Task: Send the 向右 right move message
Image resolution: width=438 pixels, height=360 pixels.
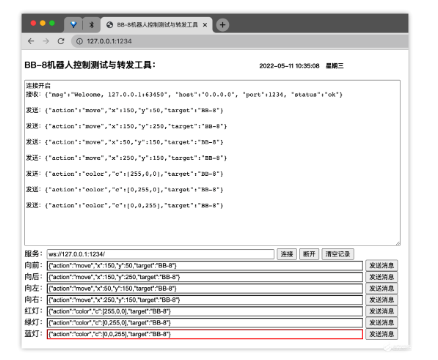Action: point(381,300)
